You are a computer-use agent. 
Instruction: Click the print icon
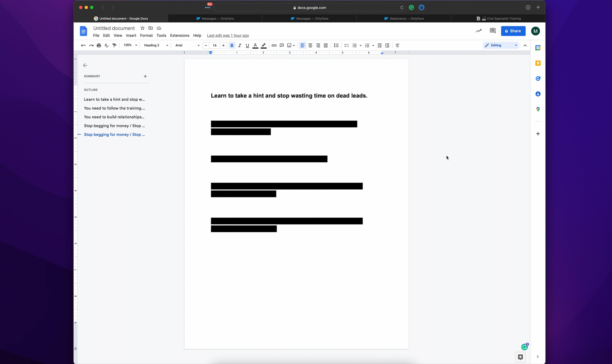coord(99,45)
